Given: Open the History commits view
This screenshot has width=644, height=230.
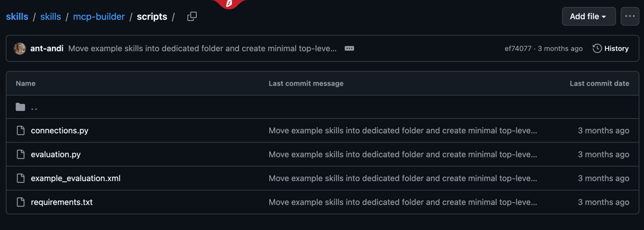Looking at the screenshot, I should click(x=611, y=48).
